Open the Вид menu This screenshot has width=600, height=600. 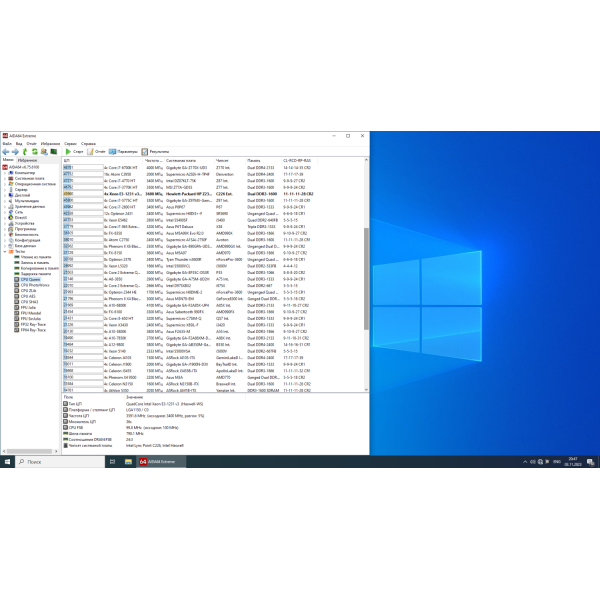[x=19, y=143]
